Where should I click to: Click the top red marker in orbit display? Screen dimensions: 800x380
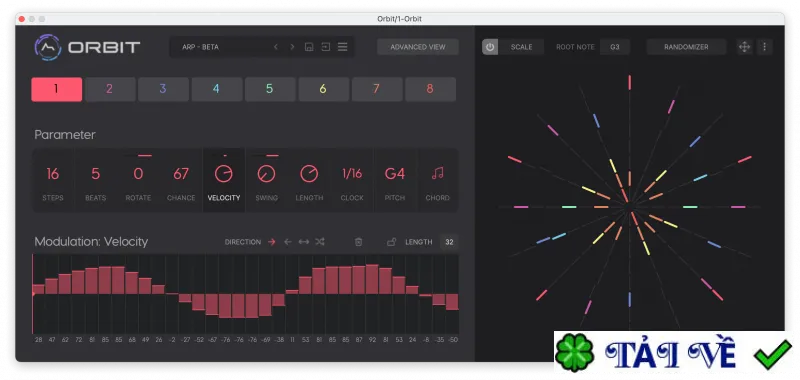tap(630, 82)
